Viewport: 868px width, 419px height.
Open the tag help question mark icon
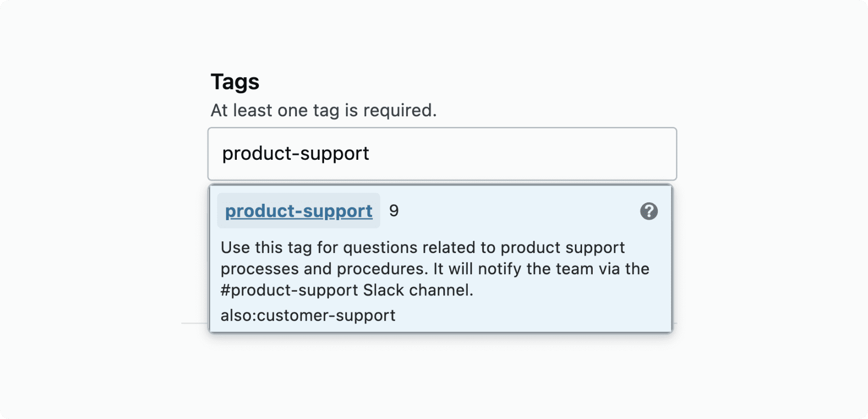point(649,211)
